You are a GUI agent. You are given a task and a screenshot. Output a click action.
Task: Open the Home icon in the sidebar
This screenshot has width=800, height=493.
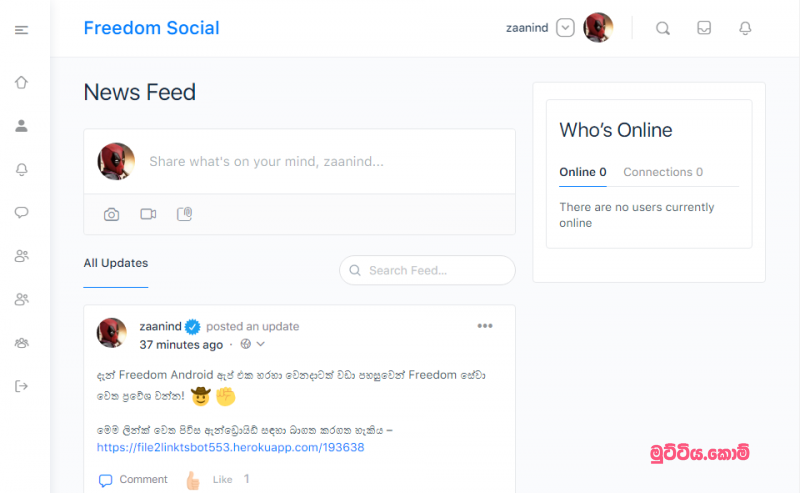point(21,82)
